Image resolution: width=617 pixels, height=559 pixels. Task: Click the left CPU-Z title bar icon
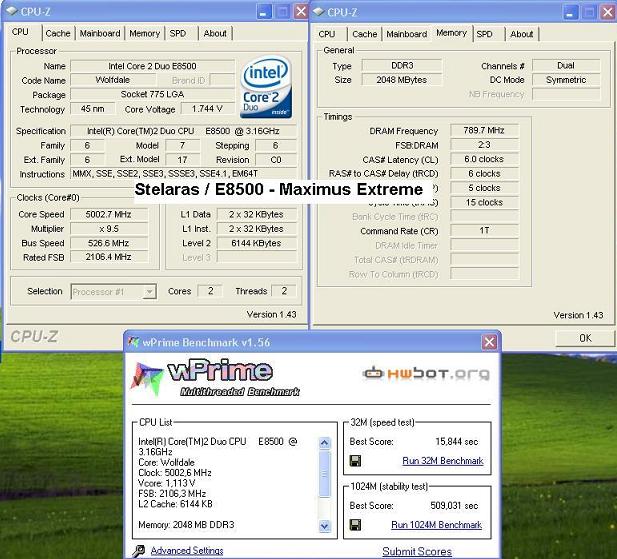click(12, 11)
